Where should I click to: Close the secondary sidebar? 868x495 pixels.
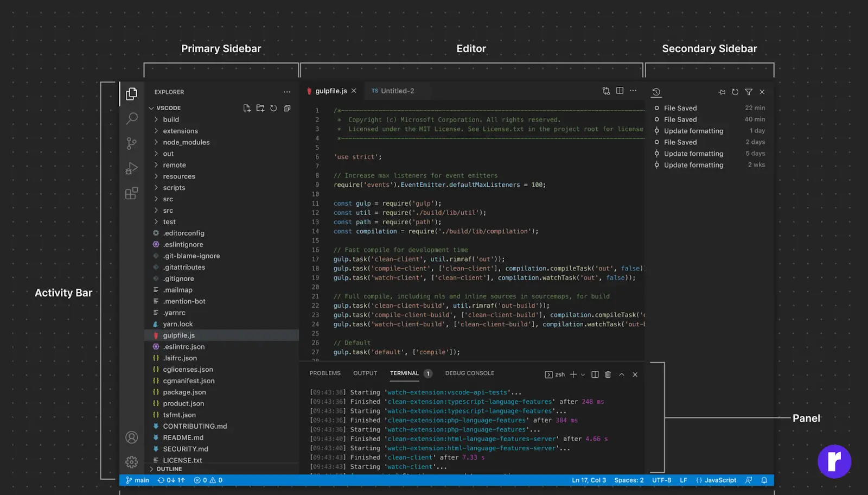[x=762, y=92]
